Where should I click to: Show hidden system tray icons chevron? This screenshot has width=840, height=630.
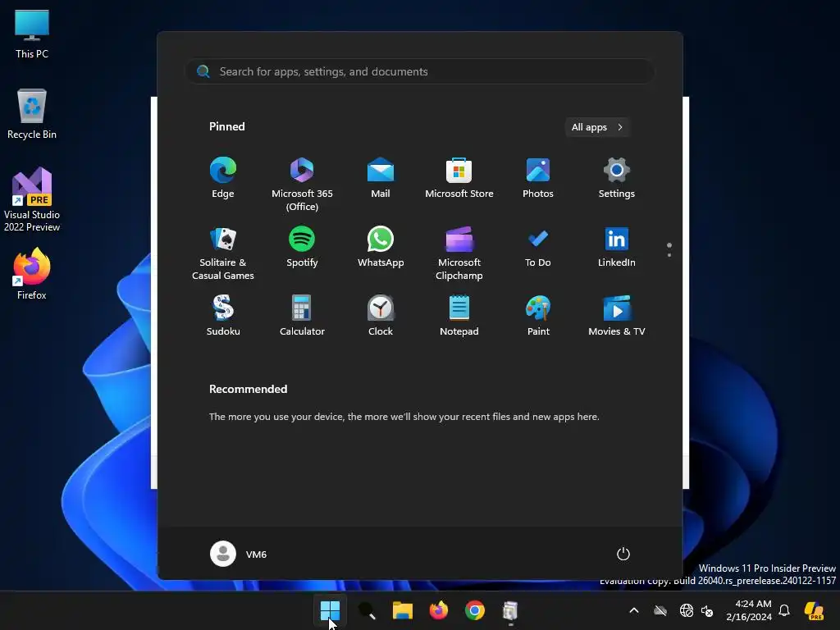[634, 610]
